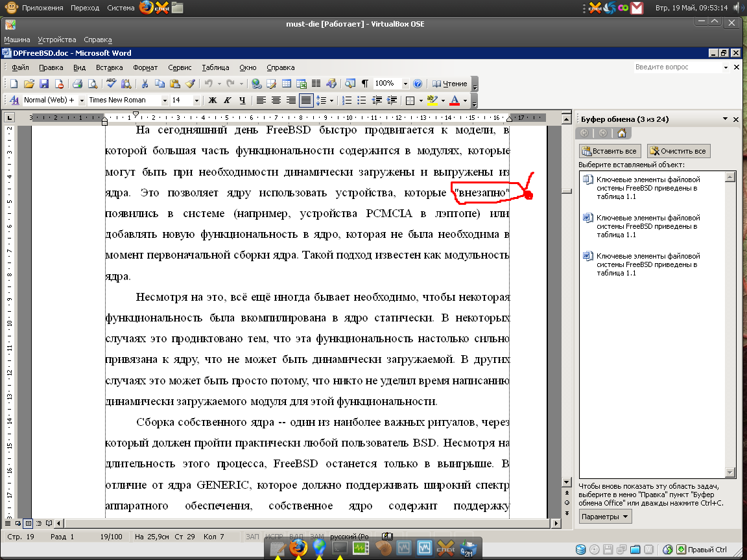
Task: Open the Таблица menu
Action: pos(215,67)
